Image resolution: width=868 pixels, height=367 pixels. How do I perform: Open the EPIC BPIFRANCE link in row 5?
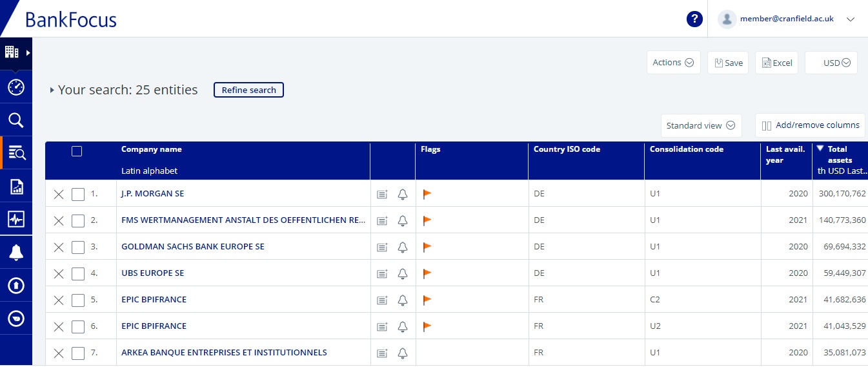click(x=154, y=300)
